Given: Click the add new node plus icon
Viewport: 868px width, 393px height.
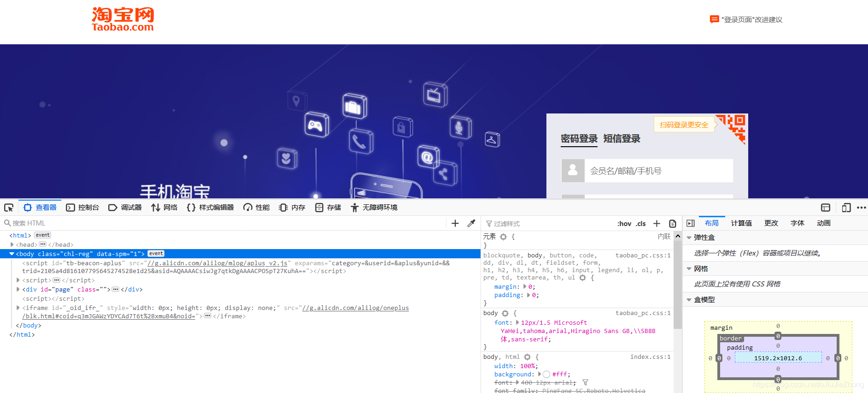Looking at the screenshot, I should pyautogui.click(x=455, y=223).
